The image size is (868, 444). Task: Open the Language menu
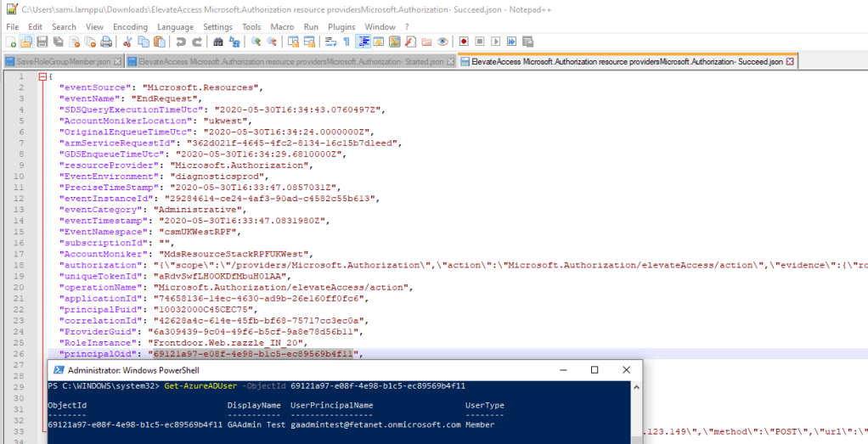click(x=175, y=27)
